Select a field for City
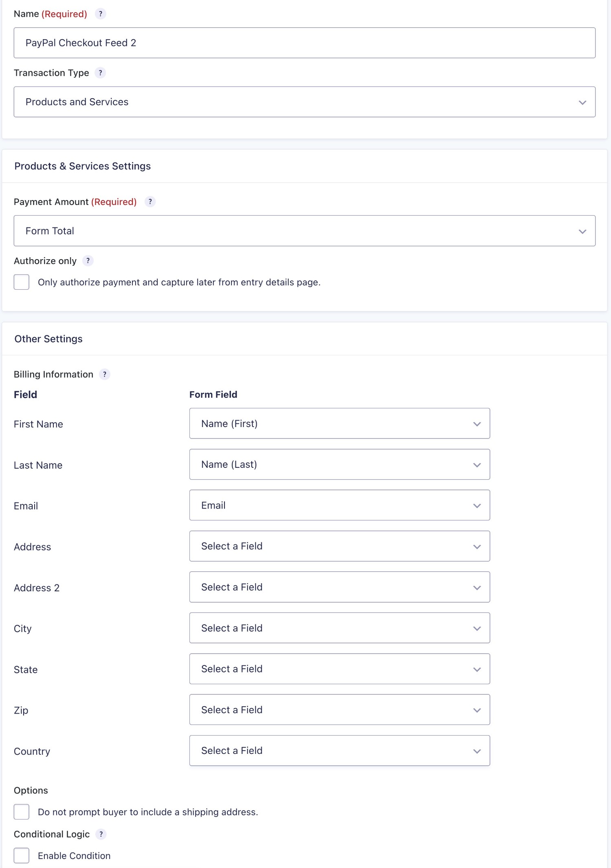The width and height of the screenshot is (611, 868). (340, 628)
